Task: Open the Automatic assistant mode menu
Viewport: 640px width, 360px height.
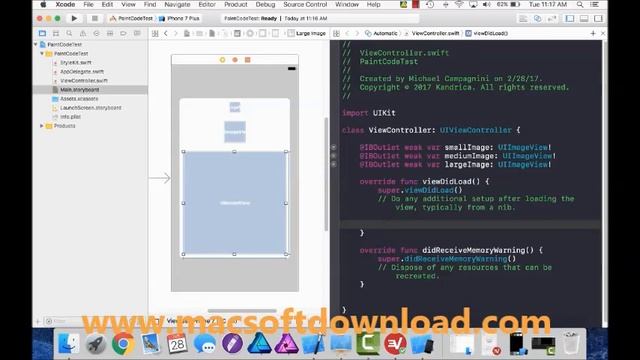Action: [381, 33]
